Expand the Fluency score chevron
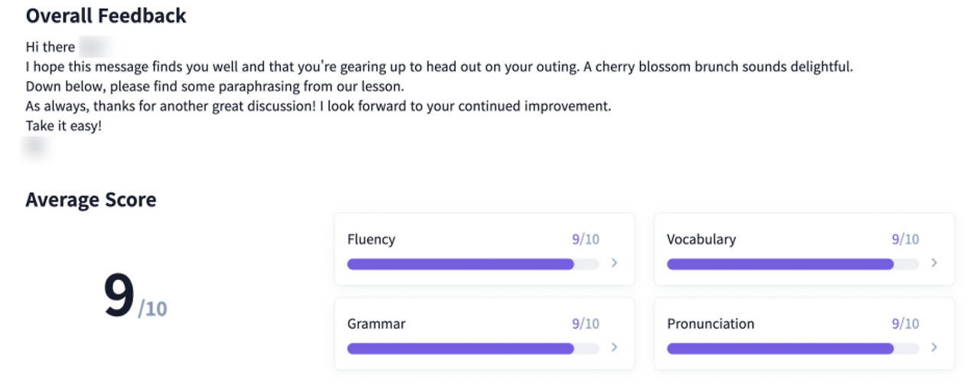Screen dimensions: 980x390 coord(614,263)
